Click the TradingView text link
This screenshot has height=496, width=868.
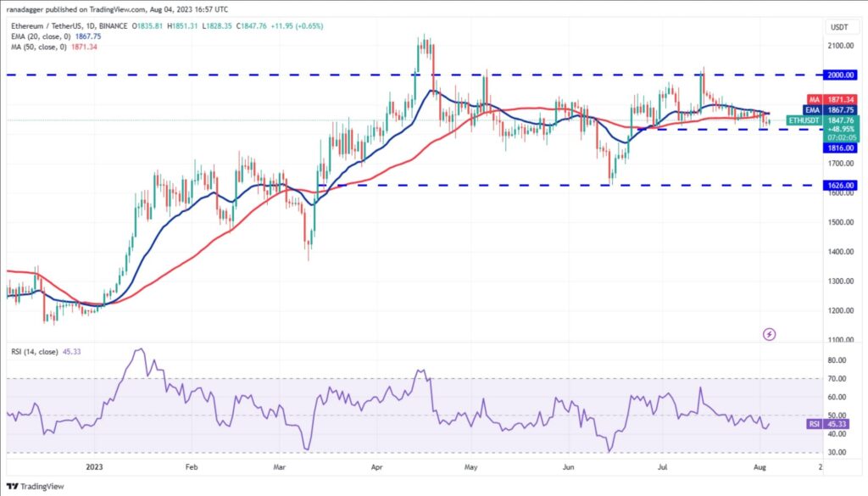click(42, 487)
